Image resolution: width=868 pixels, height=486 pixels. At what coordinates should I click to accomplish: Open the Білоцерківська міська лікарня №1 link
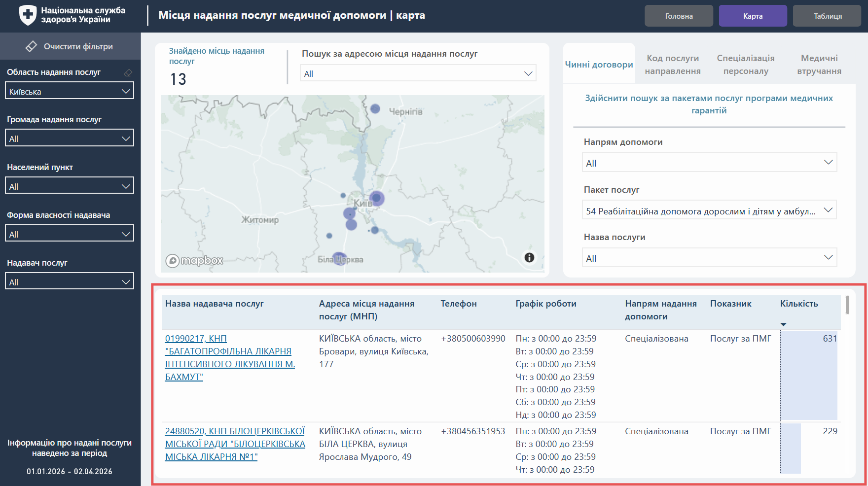[x=235, y=444]
